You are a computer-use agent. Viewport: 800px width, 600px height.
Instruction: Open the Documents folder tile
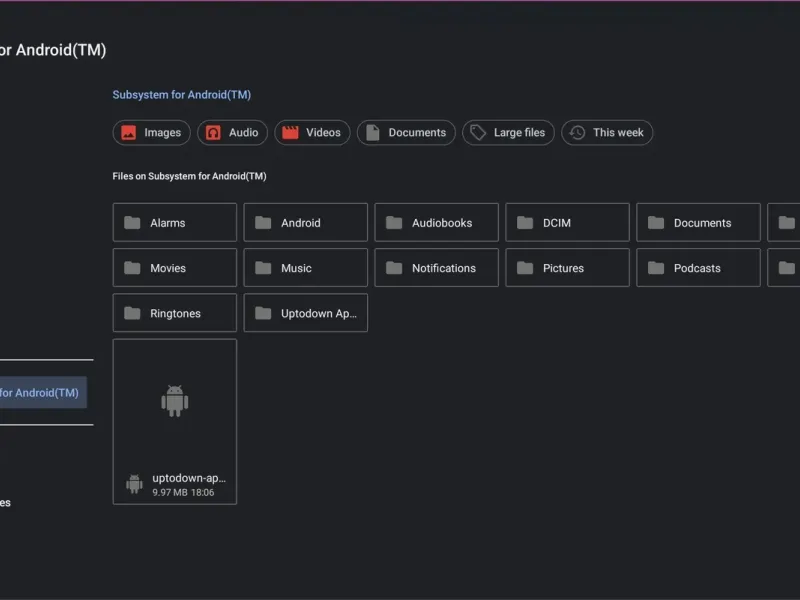click(x=698, y=222)
